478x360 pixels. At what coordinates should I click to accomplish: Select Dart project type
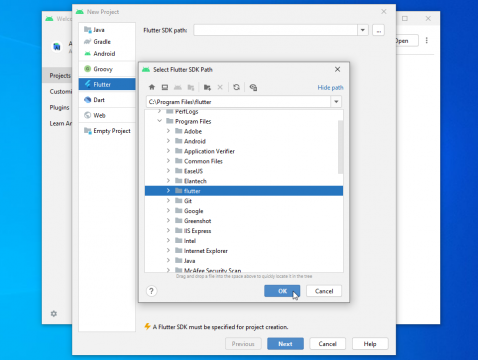107,100
